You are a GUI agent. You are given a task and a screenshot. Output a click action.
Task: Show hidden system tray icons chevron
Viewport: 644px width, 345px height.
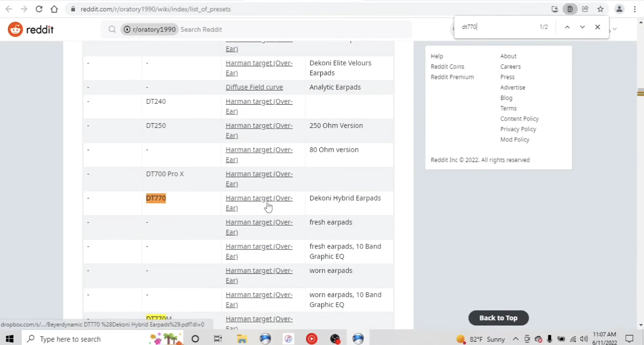(516, 339)
